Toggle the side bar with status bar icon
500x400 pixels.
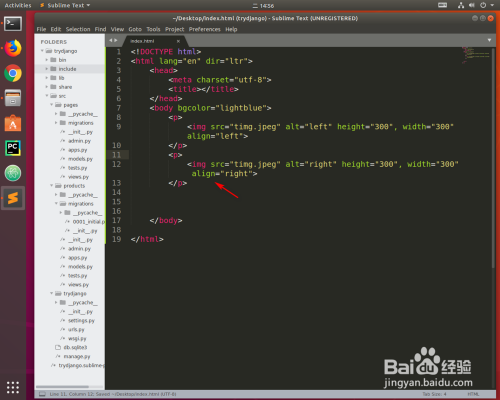click(42, 394)
